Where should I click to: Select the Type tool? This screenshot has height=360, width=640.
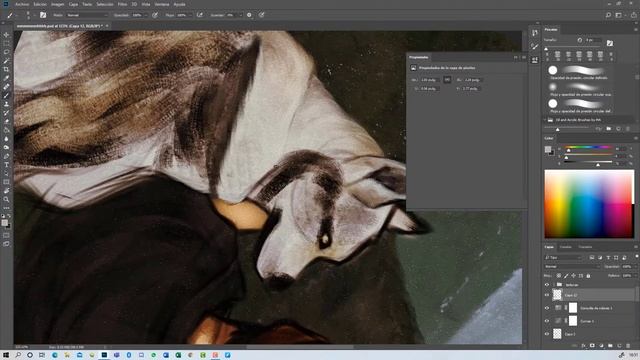pos(6,164)
